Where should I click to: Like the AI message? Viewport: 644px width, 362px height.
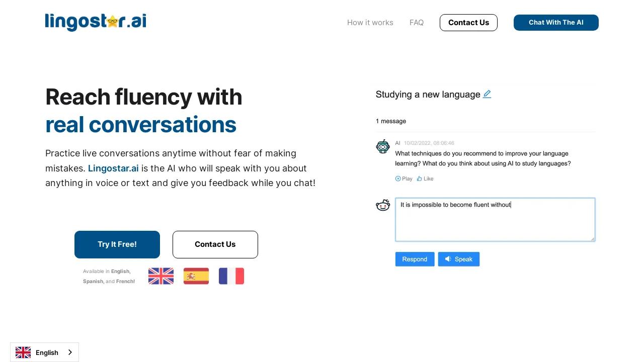click(425, 178)
